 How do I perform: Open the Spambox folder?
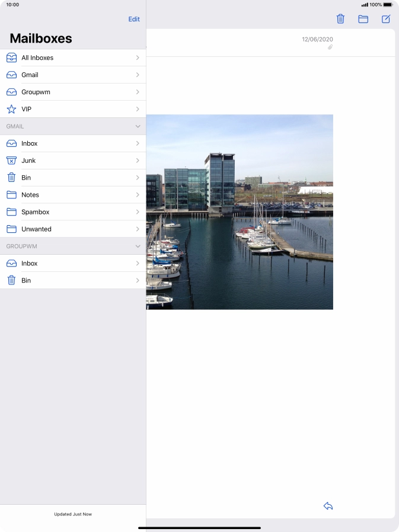point(72,212)
